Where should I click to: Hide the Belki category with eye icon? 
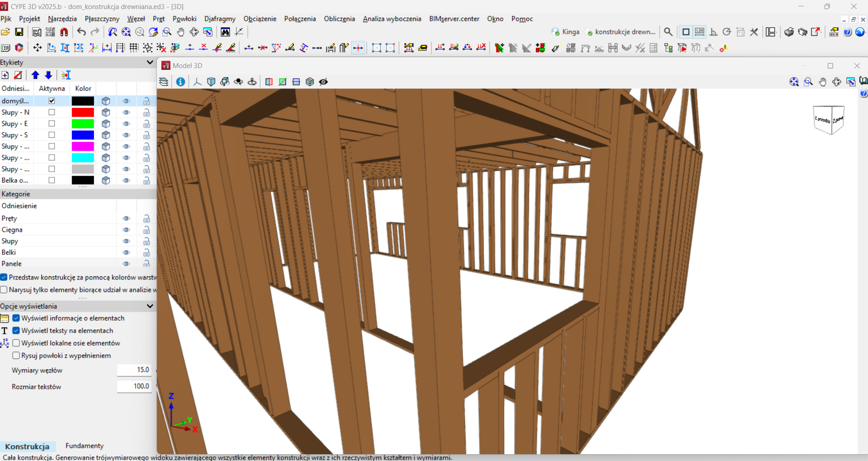(x=126, y=252)
